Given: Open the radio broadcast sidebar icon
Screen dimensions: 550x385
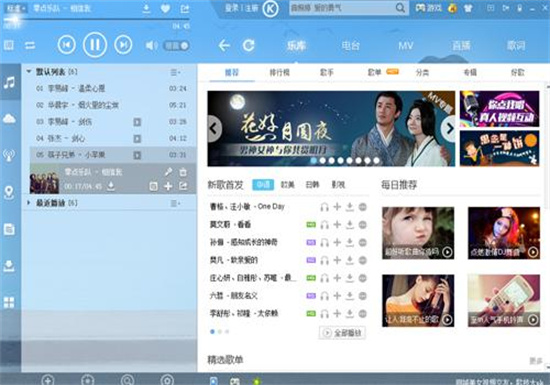Looking at the screenshot, I should [x=9, y=155].
